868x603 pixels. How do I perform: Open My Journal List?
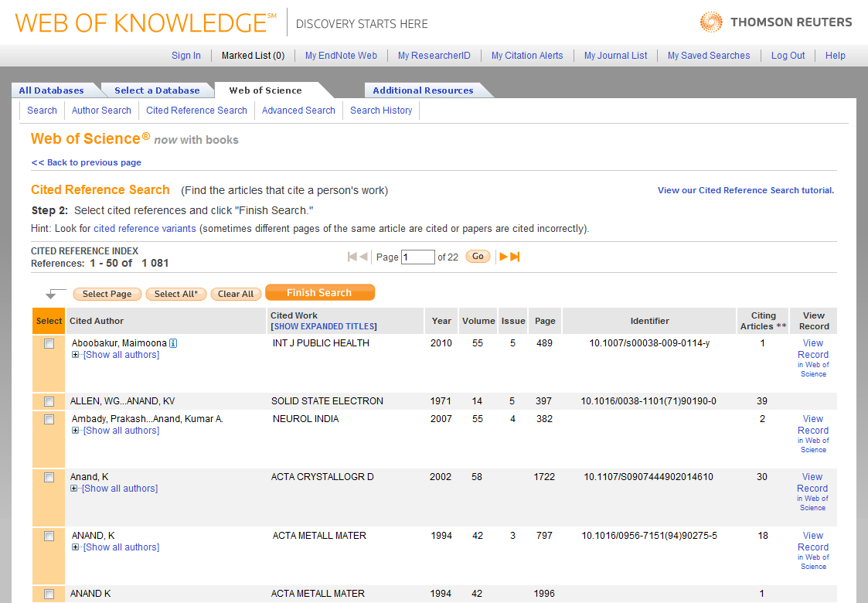(x=615, y=56)
